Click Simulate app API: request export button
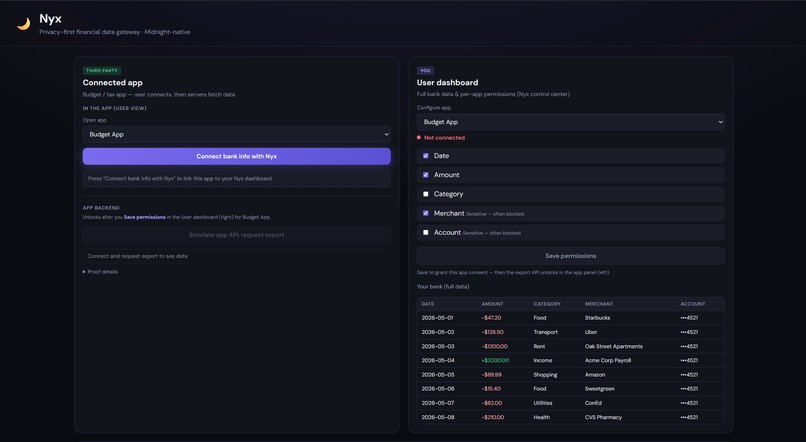 pos(236,235)
